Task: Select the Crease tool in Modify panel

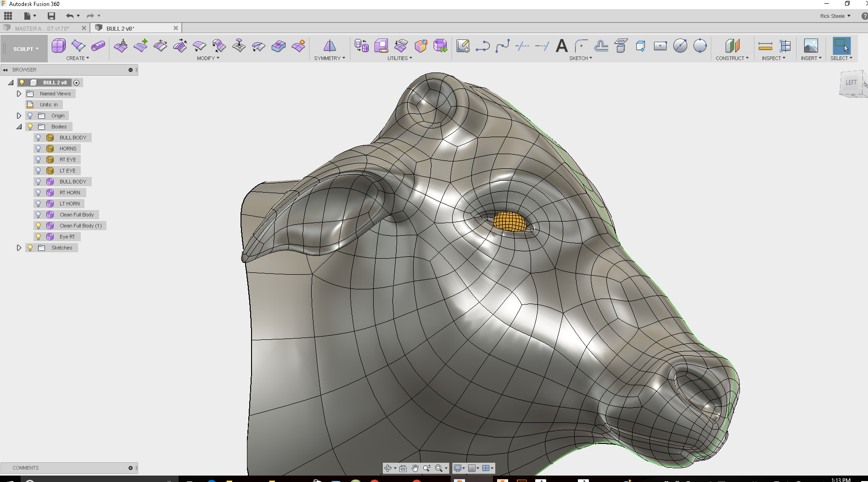Action: 278,46
